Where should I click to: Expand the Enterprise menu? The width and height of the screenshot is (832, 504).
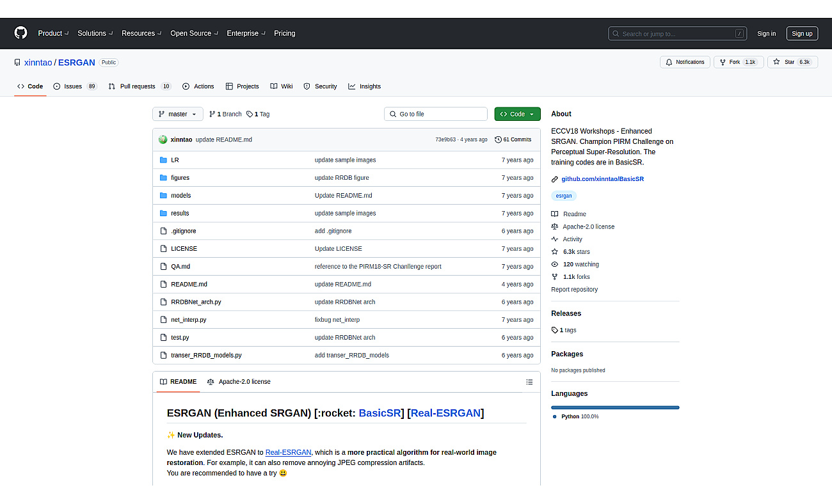246,33
